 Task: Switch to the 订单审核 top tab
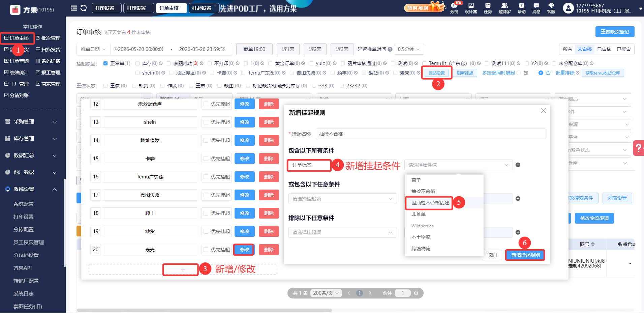[x=171, y=8]
